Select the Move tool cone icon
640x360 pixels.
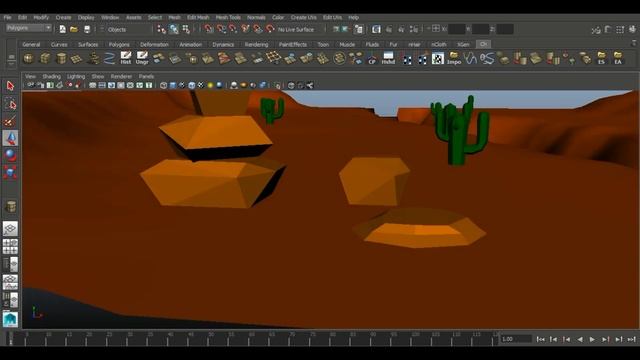click(10, 138)
